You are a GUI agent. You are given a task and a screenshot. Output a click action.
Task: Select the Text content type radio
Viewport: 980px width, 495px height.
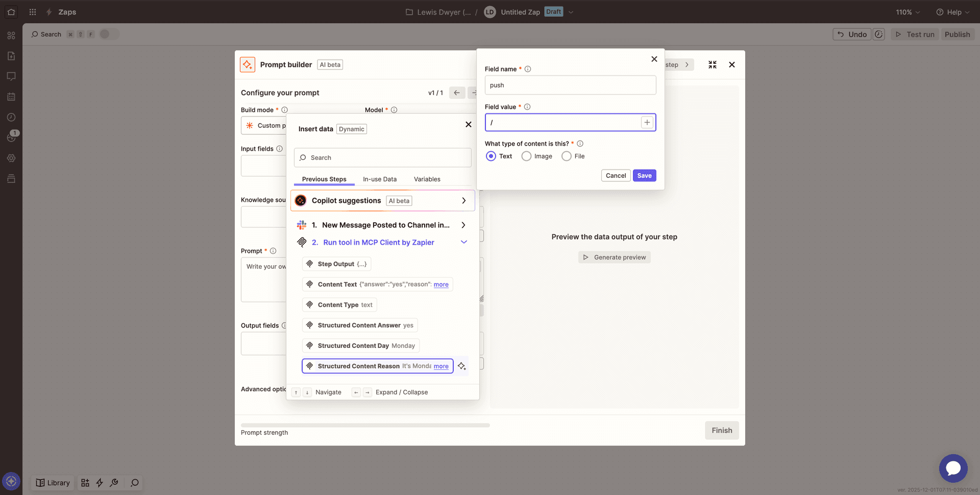[491, 156]
